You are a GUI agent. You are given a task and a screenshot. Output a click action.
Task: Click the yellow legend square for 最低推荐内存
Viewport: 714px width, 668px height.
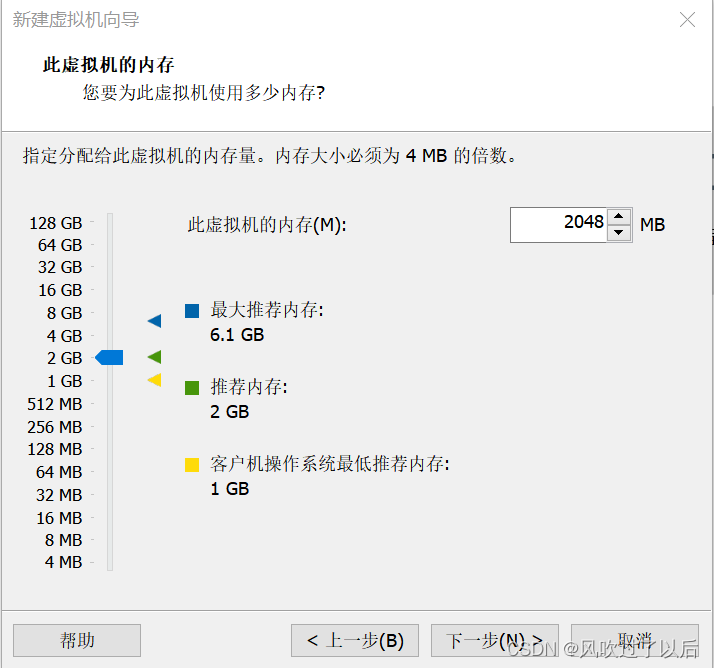click(x=192, y=465)
